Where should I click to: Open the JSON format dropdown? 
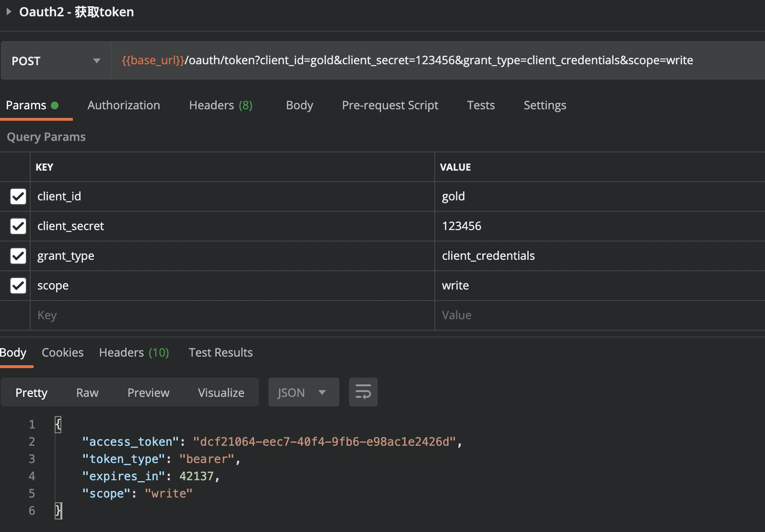tap(303, 393)
